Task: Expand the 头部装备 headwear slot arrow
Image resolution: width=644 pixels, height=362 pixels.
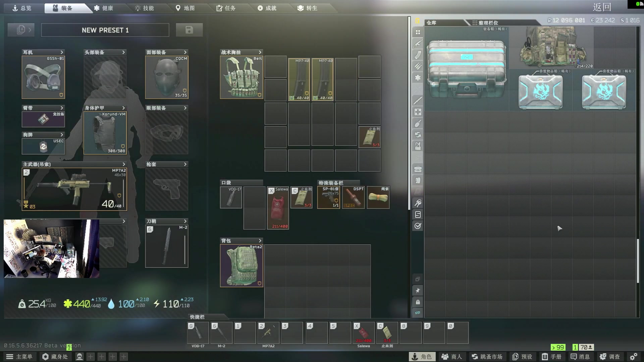Action: 123,52
